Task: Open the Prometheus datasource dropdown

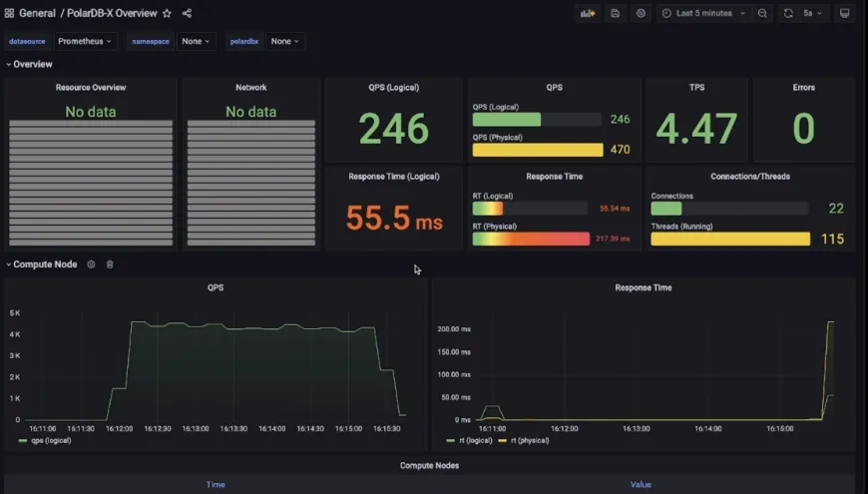Action: [85, 42]
